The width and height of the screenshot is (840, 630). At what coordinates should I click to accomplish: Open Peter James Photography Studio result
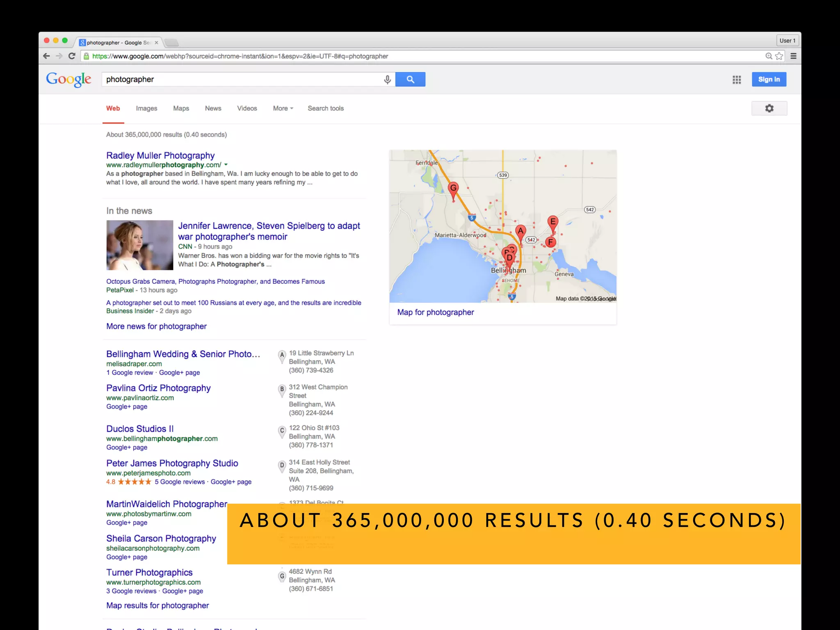click(172, 463)
